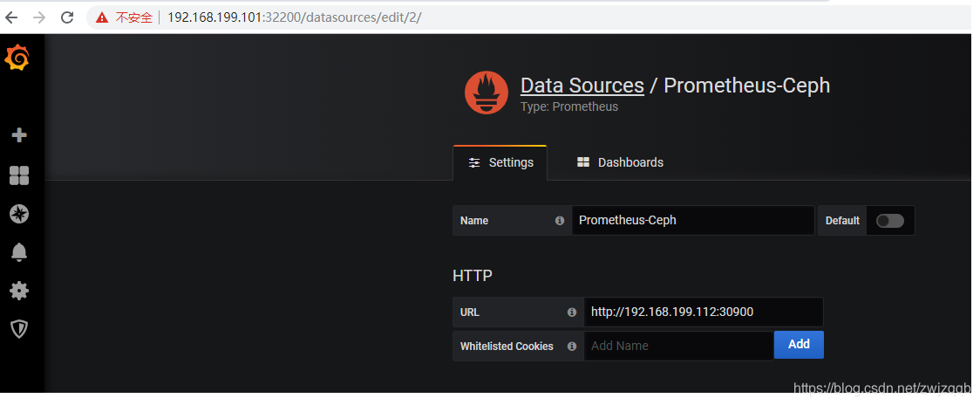Click the Name input field
980x405 pixels.
[692, 221]
